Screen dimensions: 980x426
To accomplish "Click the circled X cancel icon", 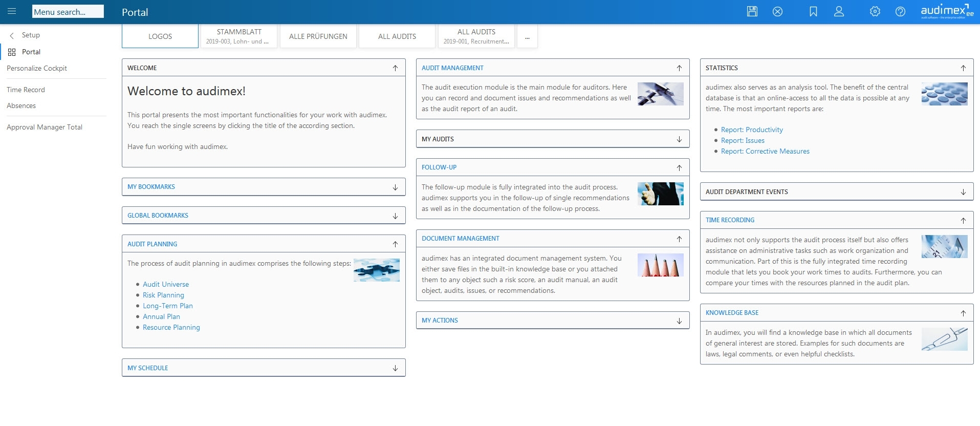I will 777,11.
